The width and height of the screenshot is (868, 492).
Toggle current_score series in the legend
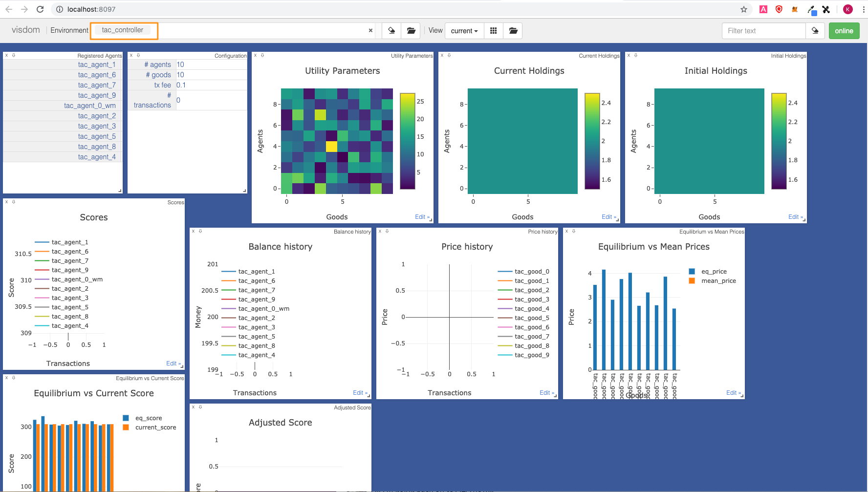coord(150,428)
